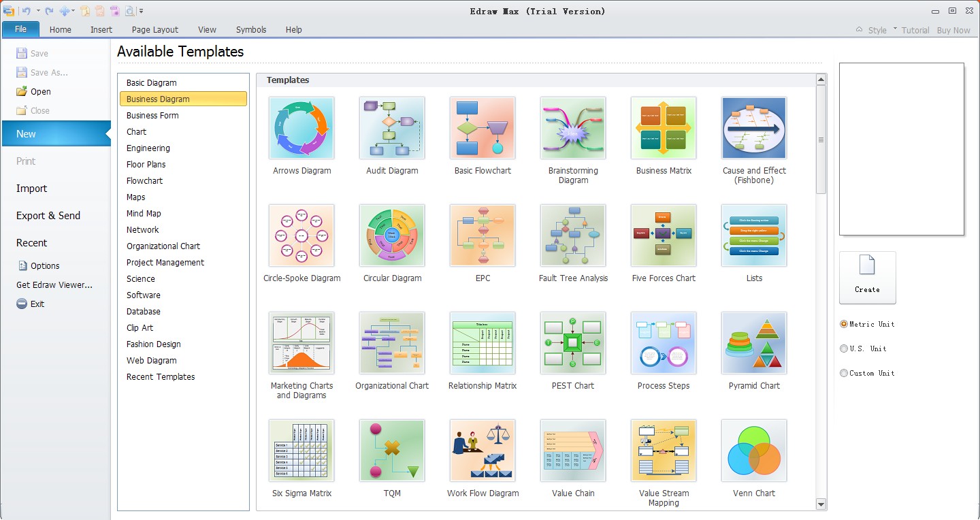
Task: Open the Help tab
Action: point(294,29)
